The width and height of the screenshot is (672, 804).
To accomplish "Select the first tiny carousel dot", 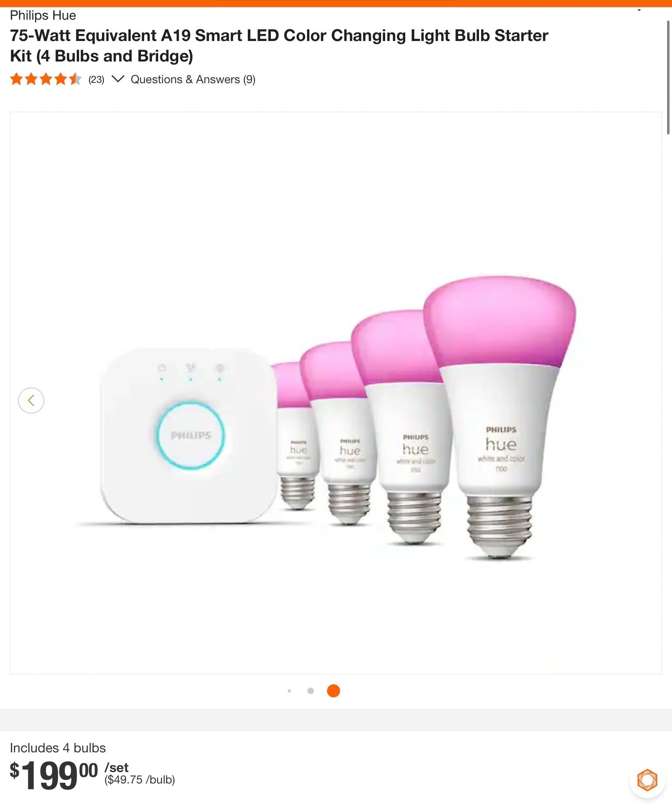I will point(289,691).
